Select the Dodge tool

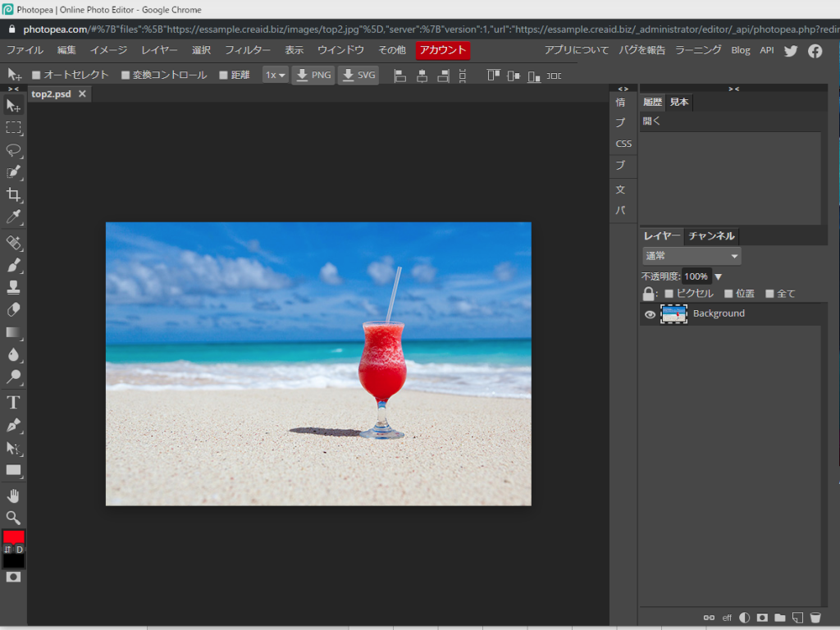[13, 377]
